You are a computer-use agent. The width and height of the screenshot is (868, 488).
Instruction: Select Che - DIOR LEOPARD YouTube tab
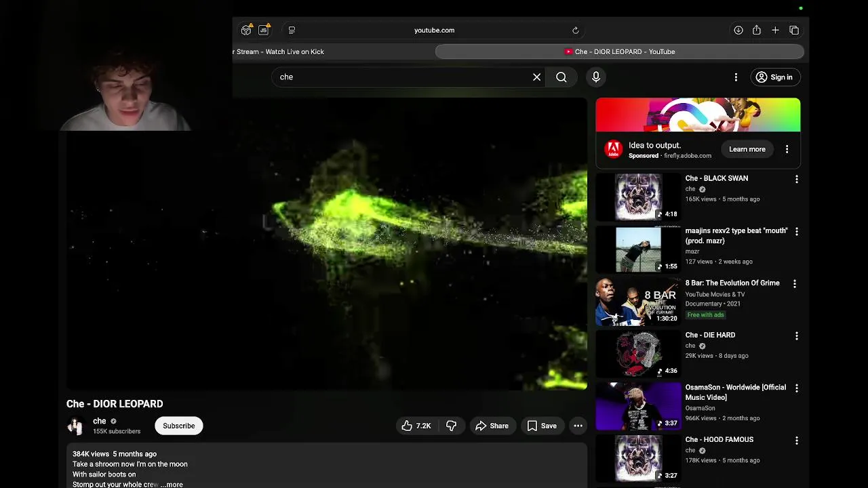(619, 52)
